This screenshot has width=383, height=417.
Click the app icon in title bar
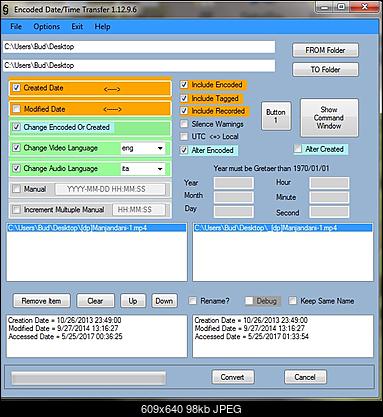5,9
